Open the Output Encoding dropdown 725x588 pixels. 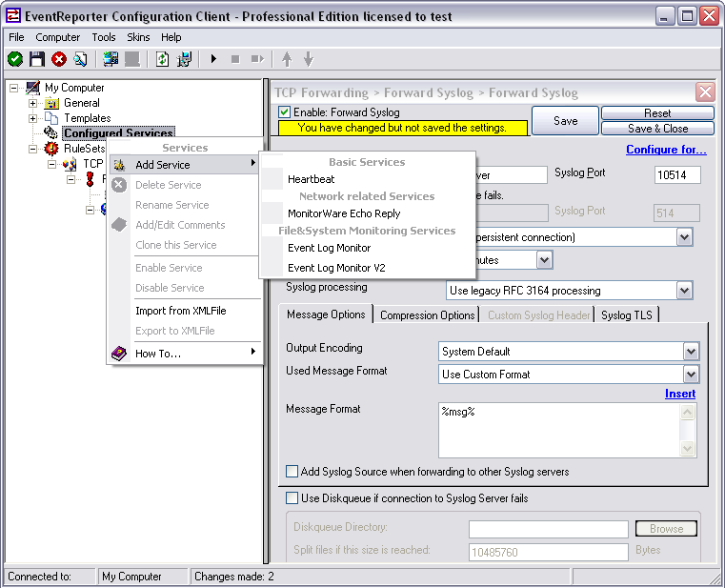coord(691,352)
